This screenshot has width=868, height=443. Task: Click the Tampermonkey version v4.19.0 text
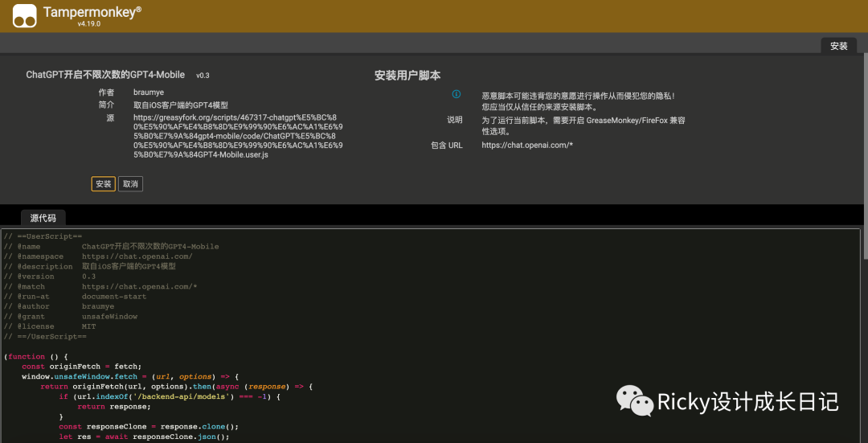coord(88,24)
